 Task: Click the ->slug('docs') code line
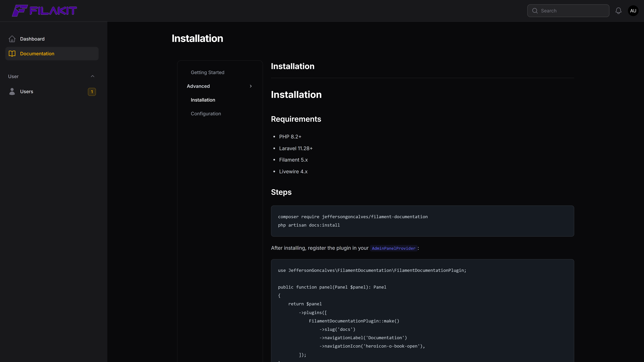[x=337, y=329]
